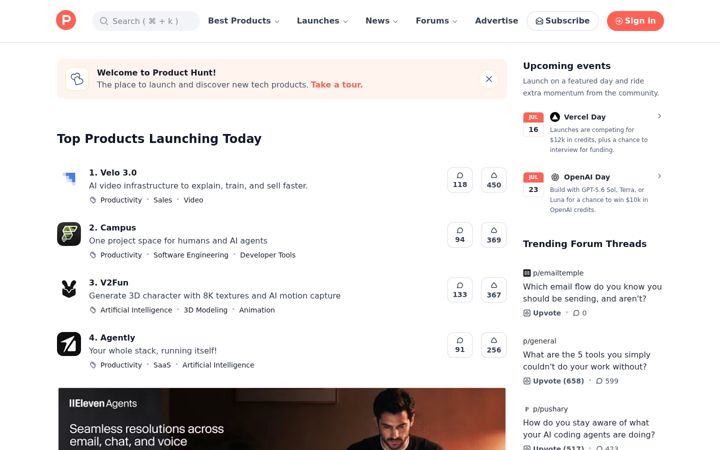Follow the Take a tour link
The width and height of the screenshot is (720, 450).
[x=337, y=84]
